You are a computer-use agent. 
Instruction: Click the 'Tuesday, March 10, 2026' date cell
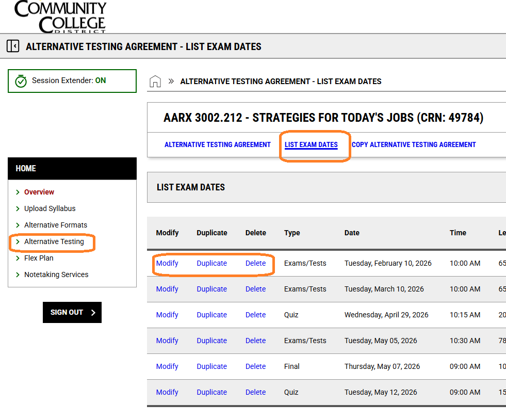click(384, 289)
